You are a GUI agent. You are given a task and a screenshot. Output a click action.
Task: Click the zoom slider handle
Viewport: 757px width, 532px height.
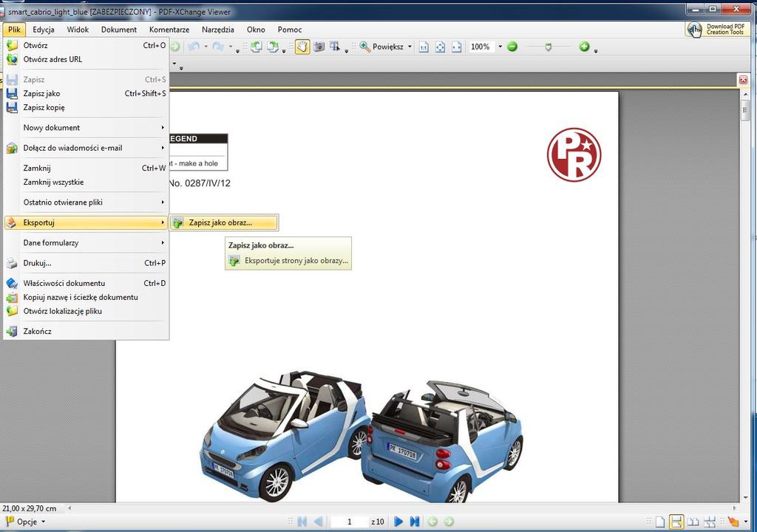coord(548,47)
